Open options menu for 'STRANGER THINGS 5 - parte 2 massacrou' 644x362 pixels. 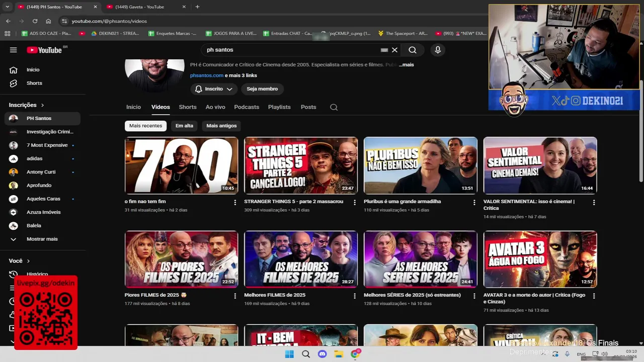[x=354, y=202]
